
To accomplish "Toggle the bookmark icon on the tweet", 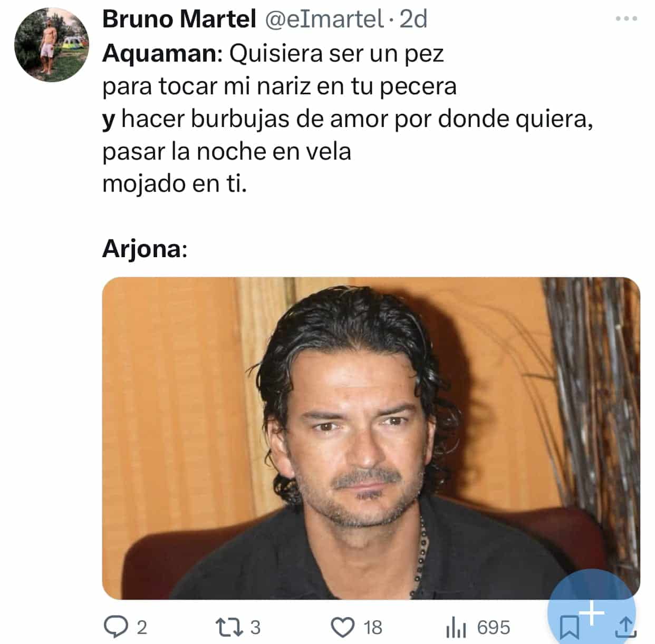I will pos(569,628).
